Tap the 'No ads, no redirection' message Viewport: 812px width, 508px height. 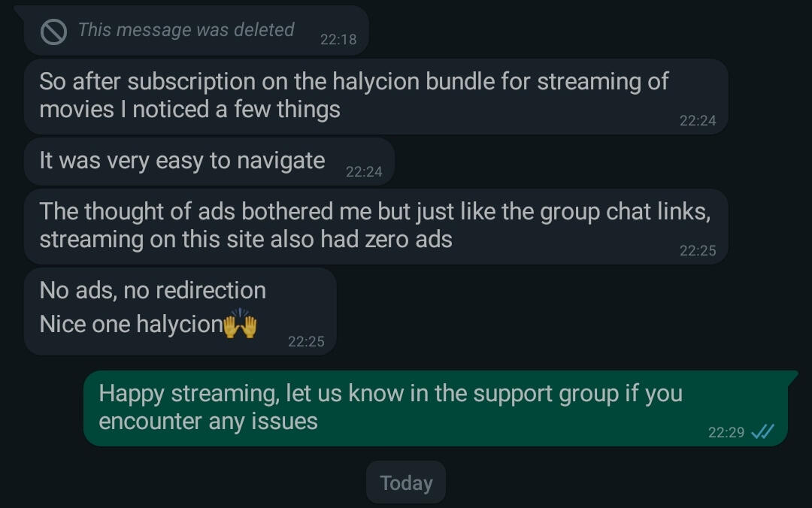click(x=180, y=311)
